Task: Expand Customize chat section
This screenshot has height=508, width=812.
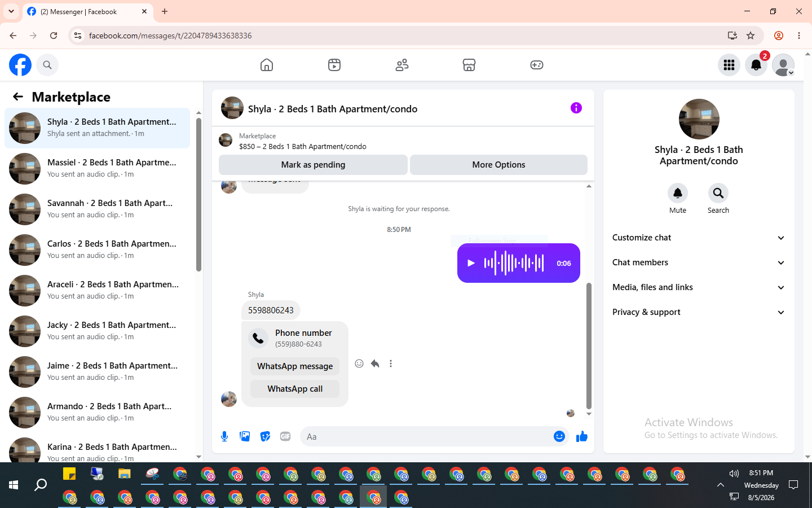Action: click(x=699, y=238)
